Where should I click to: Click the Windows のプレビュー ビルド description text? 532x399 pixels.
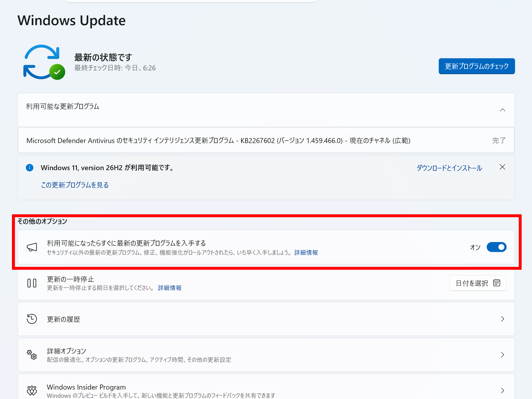pyautogui.click(x=161, y=395)
